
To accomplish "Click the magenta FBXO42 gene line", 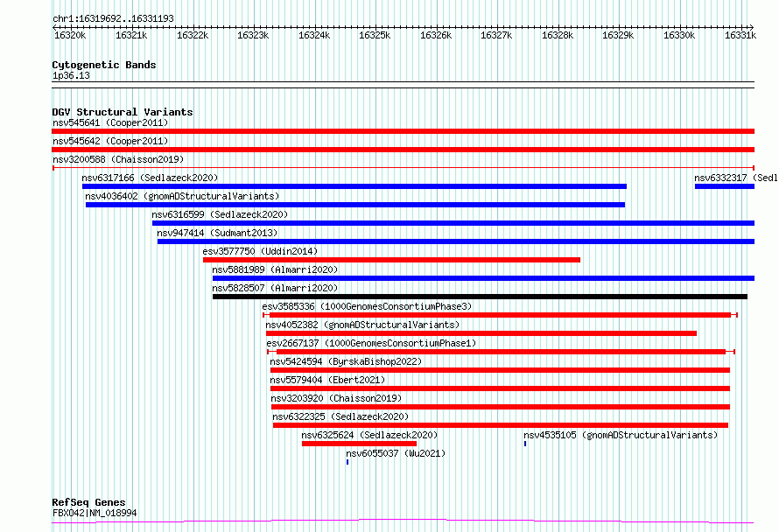I will pyautogui.click(x=403, y=521).
